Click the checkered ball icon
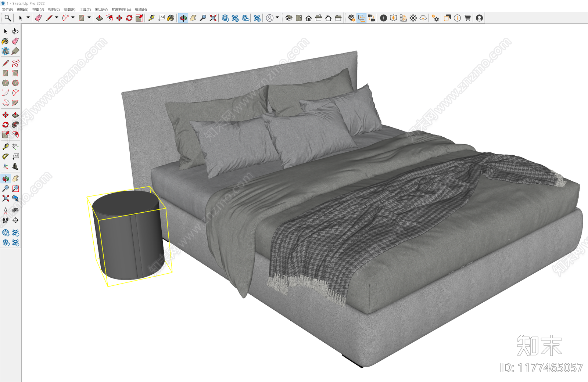The width and height of the screenshot is (588, 382). click(x=413, y=18)
